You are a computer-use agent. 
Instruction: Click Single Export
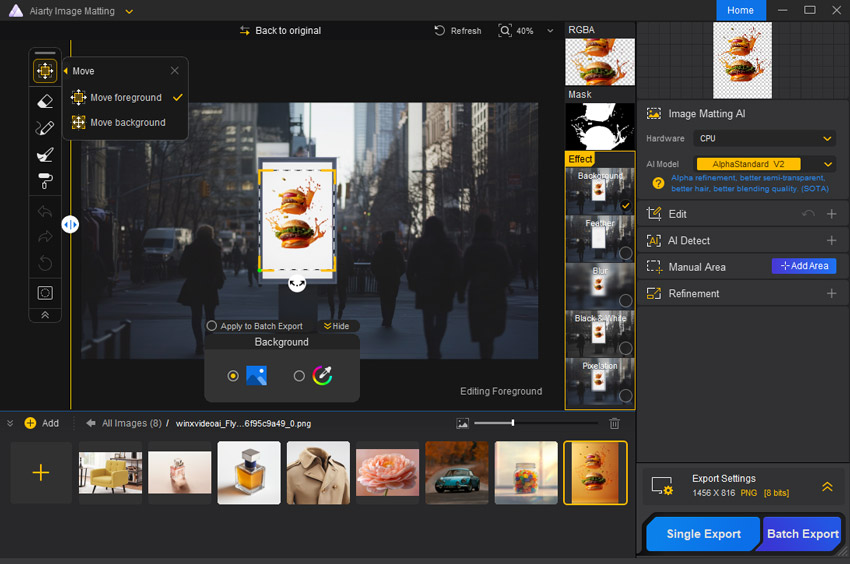pyautogui.click(x=703, y=534)
